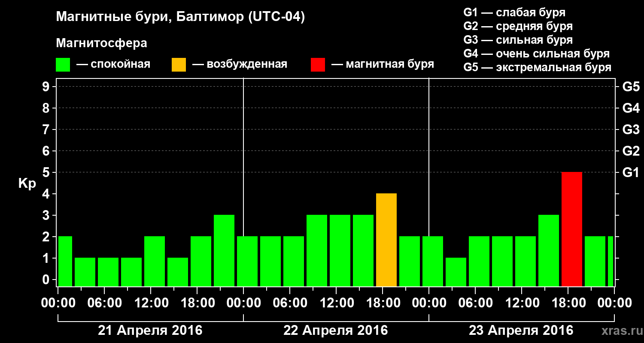Click the title "Магнитные бури, Балтимор (UTC-04)"
Image resolution: width=644 pixels, height=343 pixels.
180,18
